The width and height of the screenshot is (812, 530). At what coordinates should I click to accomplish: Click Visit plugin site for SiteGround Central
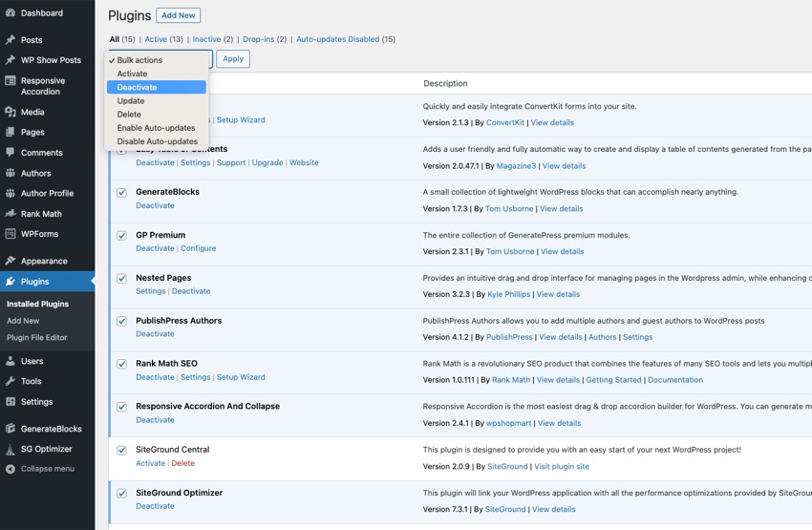[x=562, y=466]
